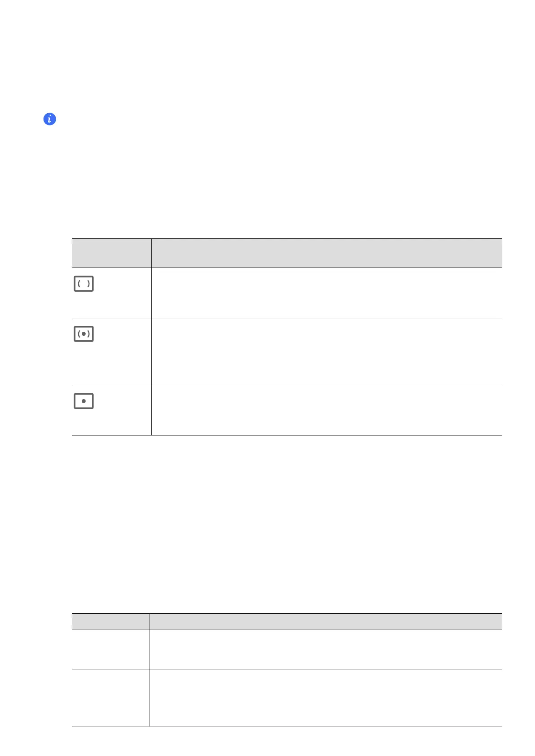This screenshot has height=756, width=535.
Task: Click the blue information note icon
Action: click(49, 119)
